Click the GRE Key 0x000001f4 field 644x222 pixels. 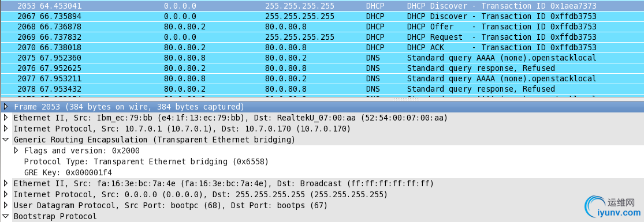(x=68, y=172)
